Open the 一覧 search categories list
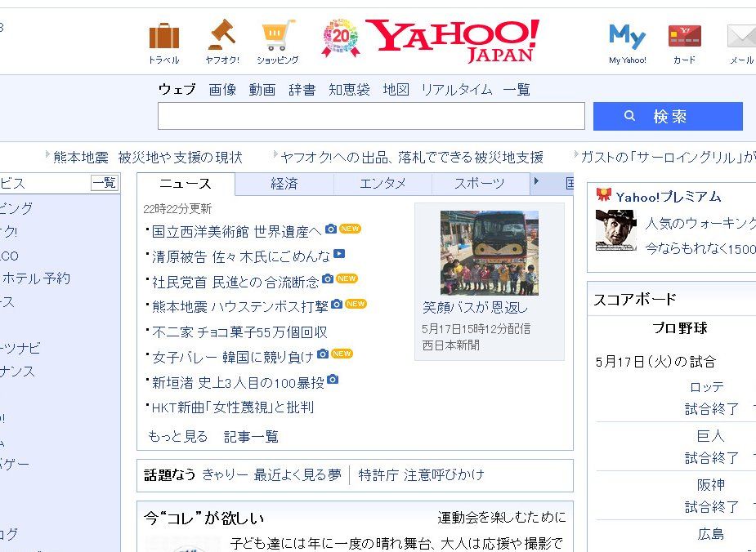 point(517,90)
